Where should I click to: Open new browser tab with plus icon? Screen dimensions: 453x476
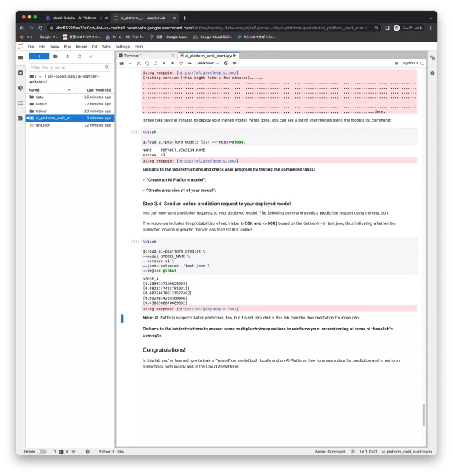184,18
